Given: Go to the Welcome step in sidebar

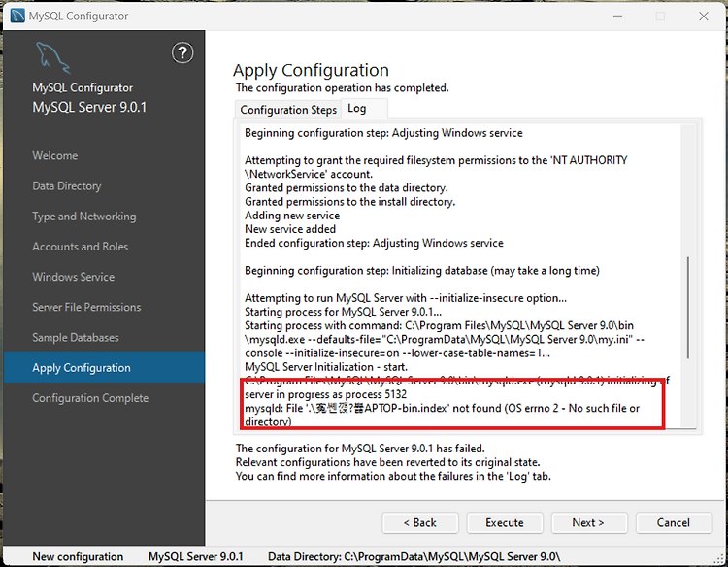Looking at the screenshot, I should [x=54, y=155].
